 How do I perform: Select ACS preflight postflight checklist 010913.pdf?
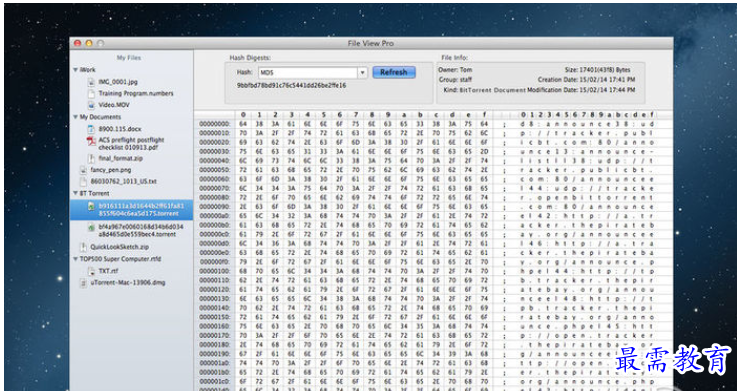pyautogui.click(x=131, y=144)
